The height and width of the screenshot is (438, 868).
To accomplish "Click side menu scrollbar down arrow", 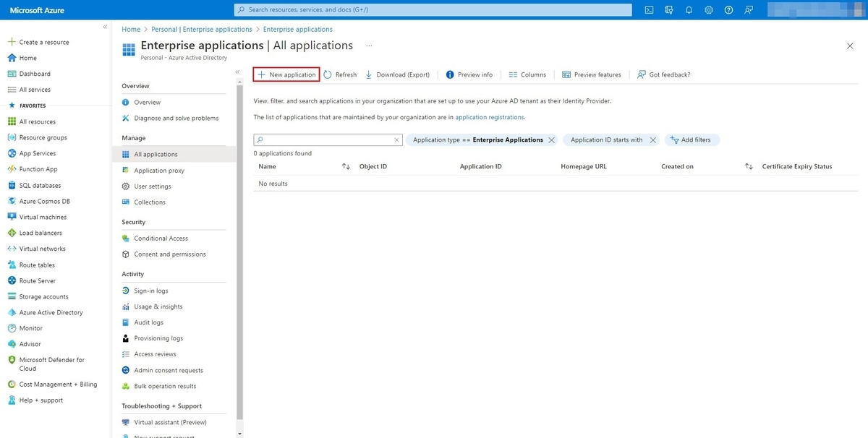I will coord(239,434).
